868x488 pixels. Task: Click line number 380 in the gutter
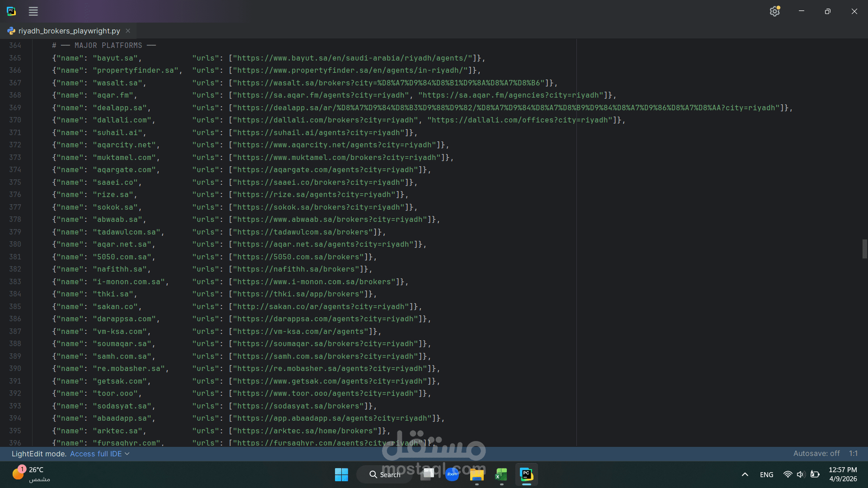coord(15,244)
